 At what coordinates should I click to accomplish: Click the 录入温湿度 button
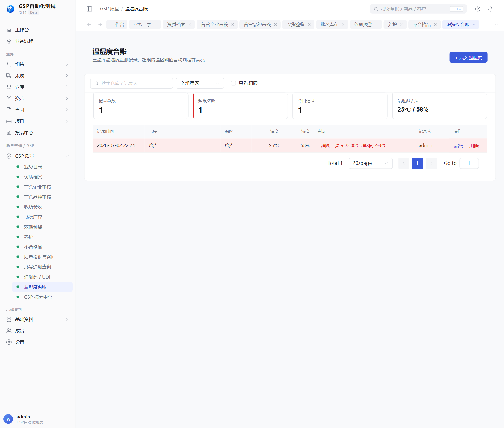tap(468, 58)
